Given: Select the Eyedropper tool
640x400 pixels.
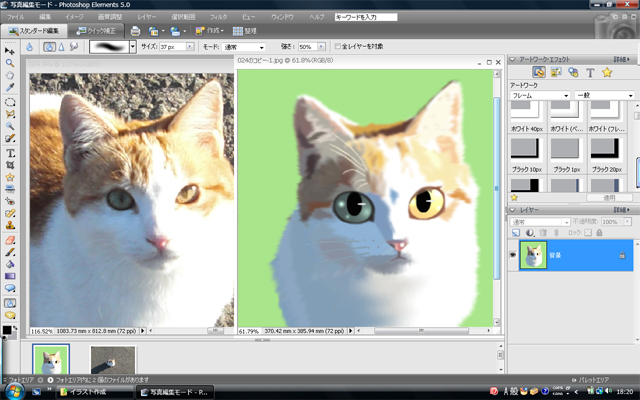Looking at the screenshot, I should click(10, 87).
